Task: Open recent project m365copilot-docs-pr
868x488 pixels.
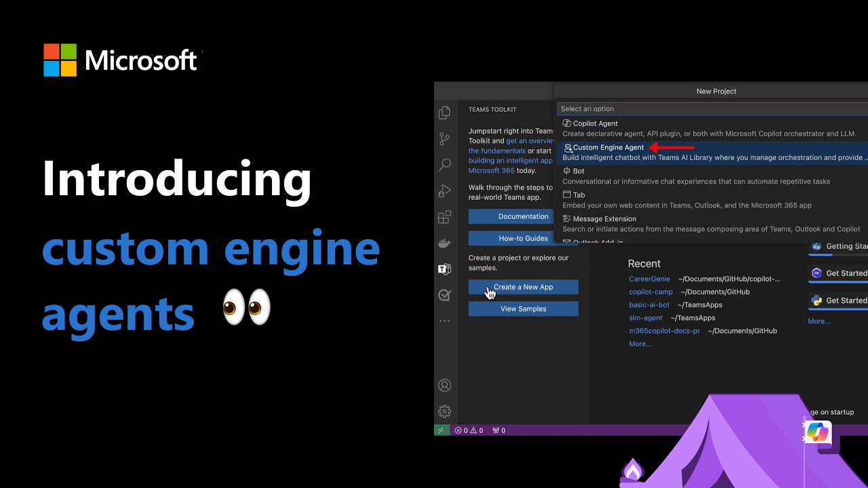Action: 665,331
